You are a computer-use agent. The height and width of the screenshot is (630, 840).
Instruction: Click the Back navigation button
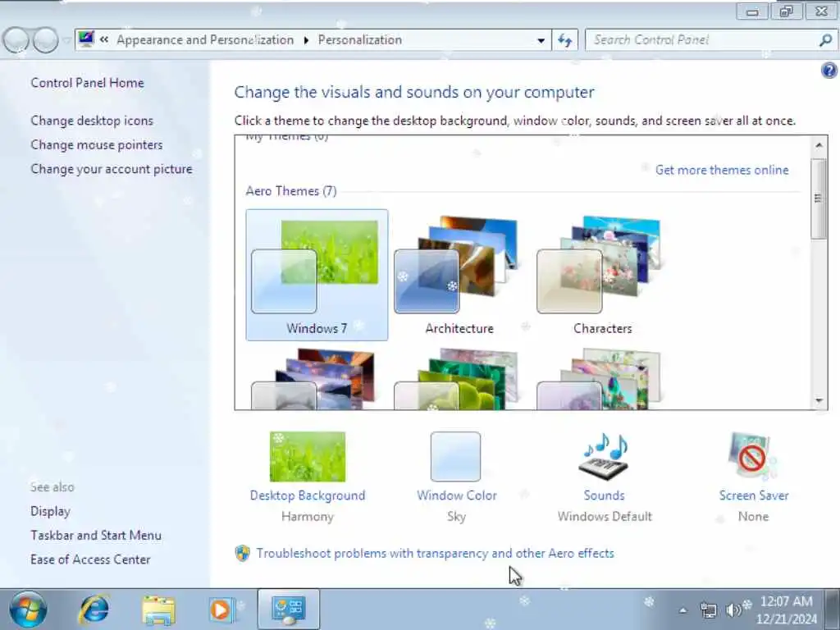[16, 40]
